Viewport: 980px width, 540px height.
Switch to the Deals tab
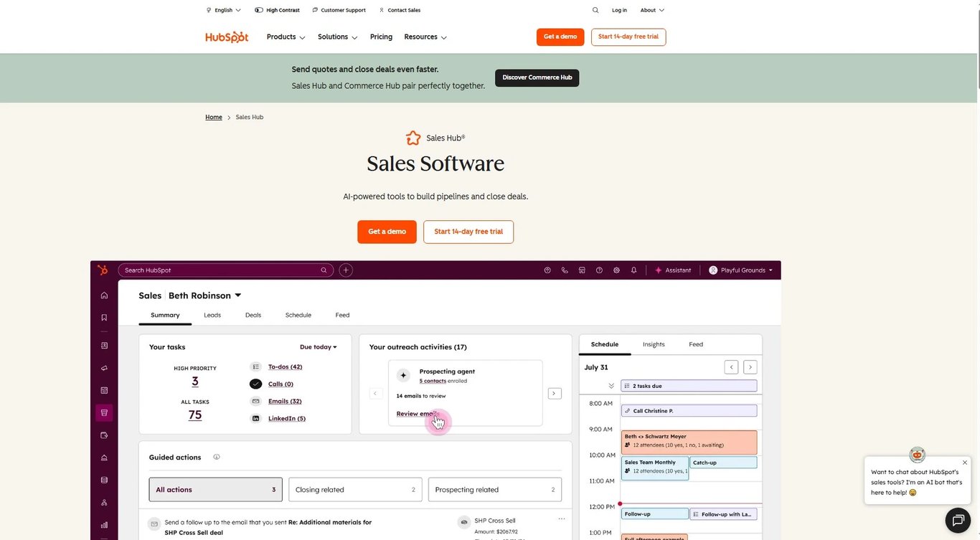coord(253,315)
